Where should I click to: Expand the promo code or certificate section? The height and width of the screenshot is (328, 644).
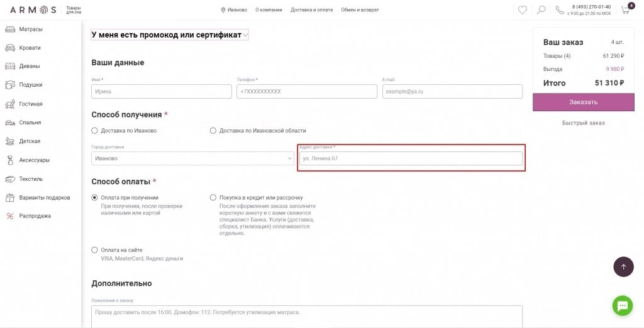170,35
